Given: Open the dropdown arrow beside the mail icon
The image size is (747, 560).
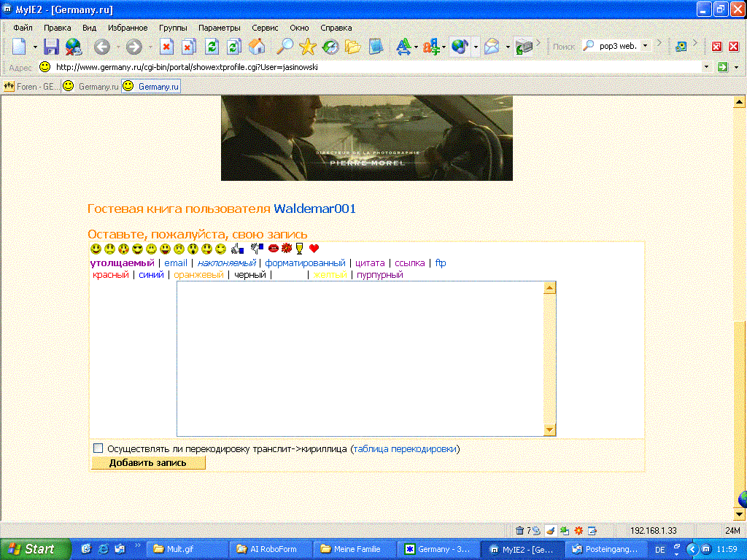Looking at the screenshot, I should [508, 47].
